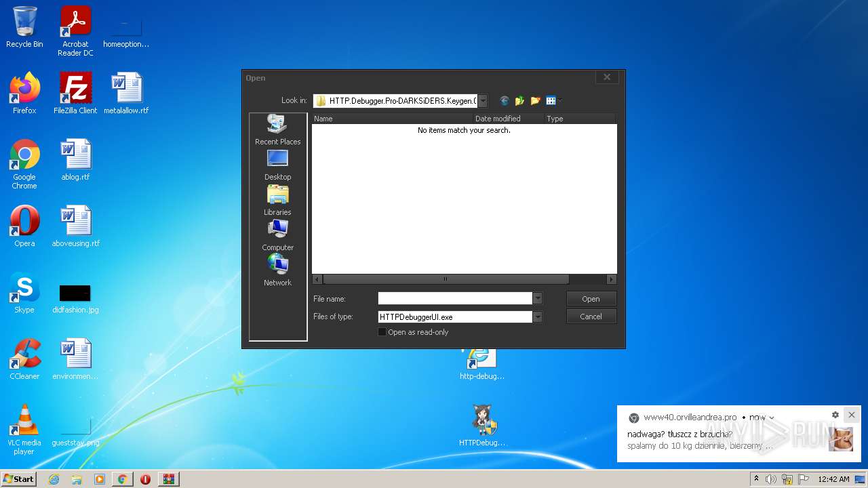868x488 pixels.
Task: Open Recycle Bin on desktop
Action: pyautogui.click(x=24, y=27)
